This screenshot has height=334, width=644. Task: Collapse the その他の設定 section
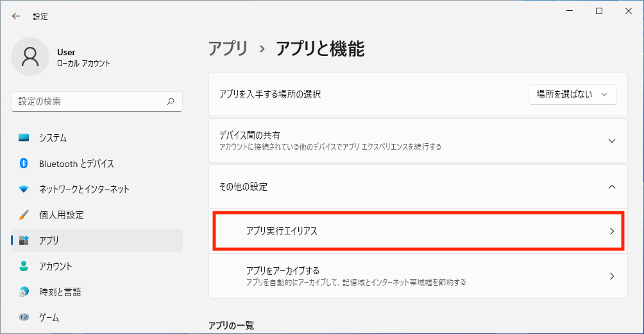point(611,187)
